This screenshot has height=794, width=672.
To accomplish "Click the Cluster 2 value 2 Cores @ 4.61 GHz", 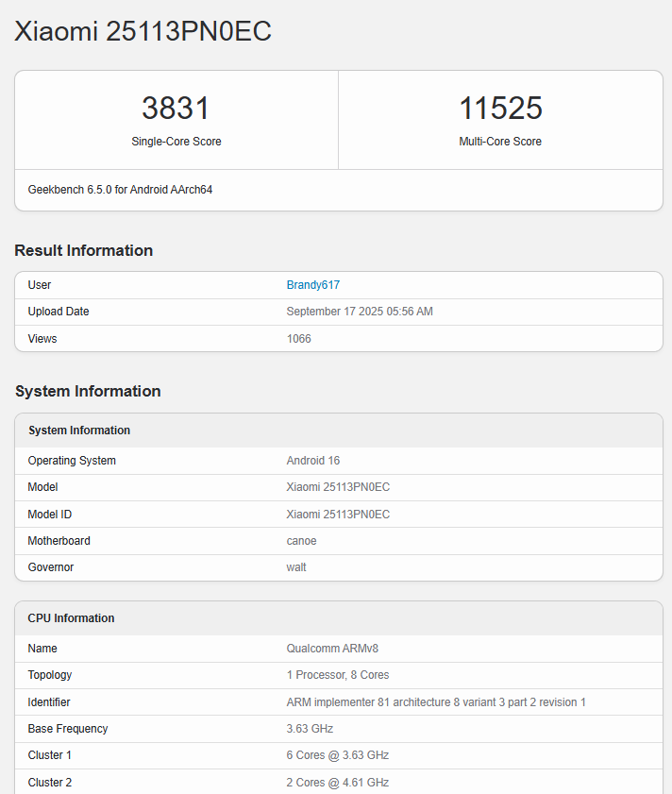I will (337, 783).
